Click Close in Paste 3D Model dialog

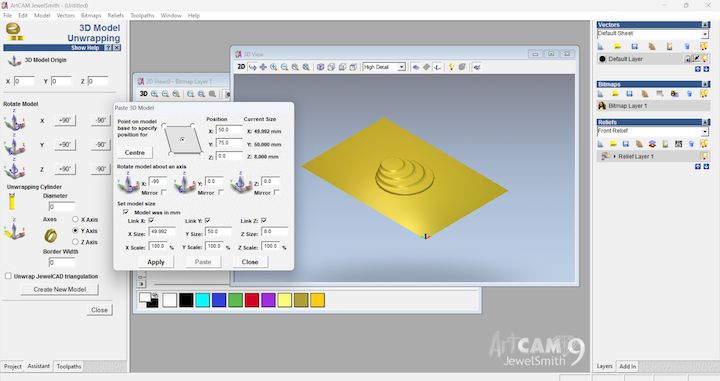click(x=250, y=262)
